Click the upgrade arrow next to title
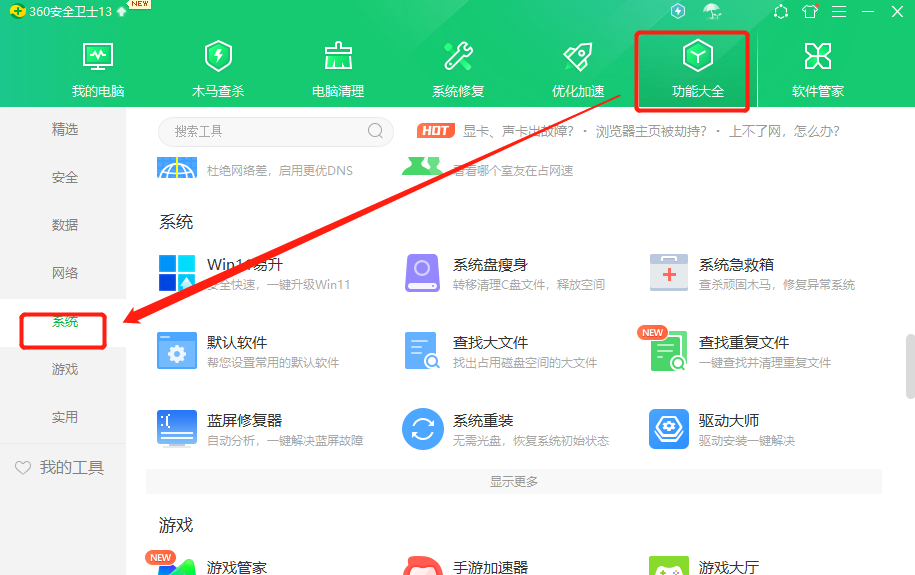The width and height of the screenshot is (915, 575). (121, 11)
